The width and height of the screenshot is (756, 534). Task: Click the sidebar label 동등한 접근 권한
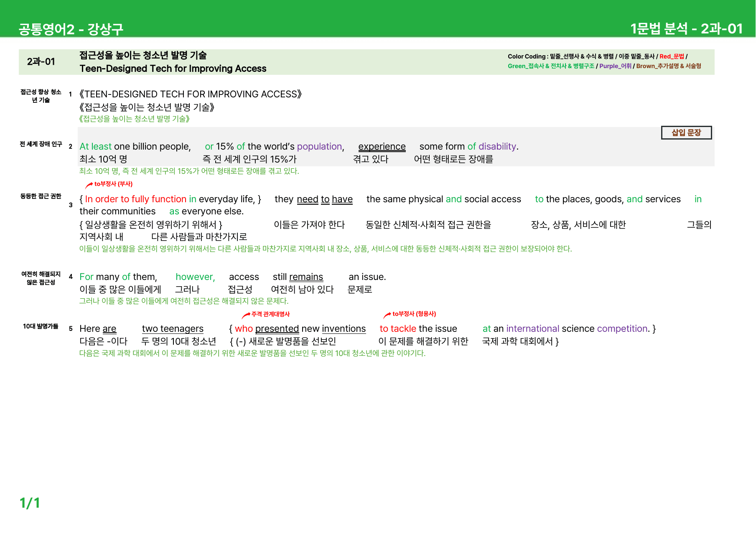[x=41, y=196]
